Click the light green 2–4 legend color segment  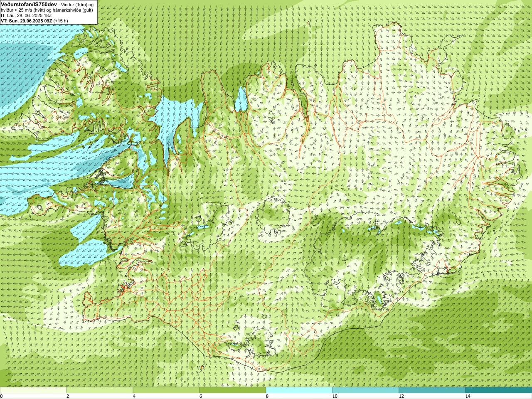point(100,390)
